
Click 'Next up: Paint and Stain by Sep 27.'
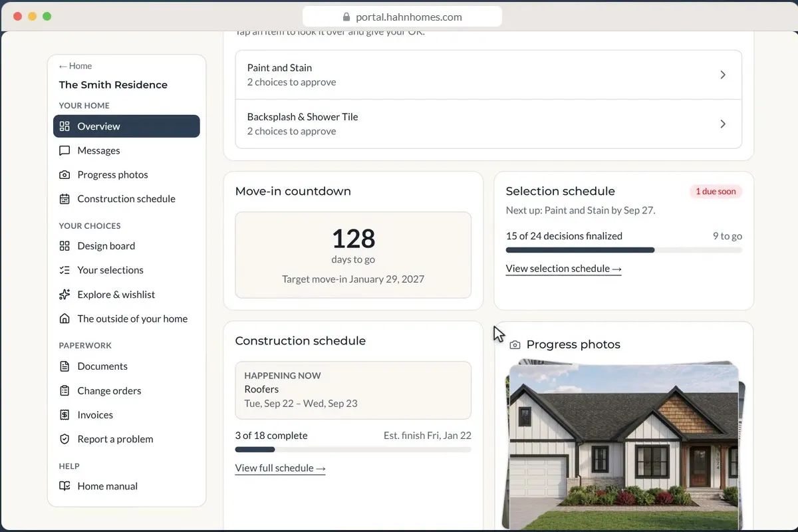point(581,210)
